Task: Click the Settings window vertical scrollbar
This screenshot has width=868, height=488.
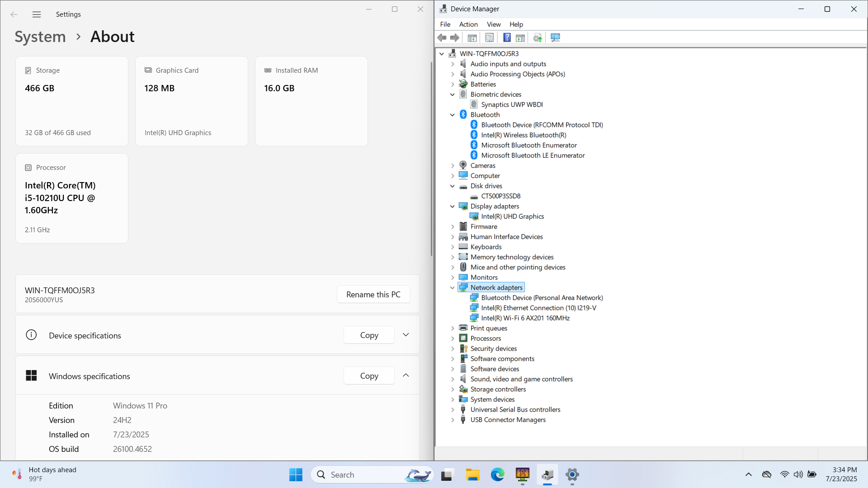Action: tap(431, 159)
